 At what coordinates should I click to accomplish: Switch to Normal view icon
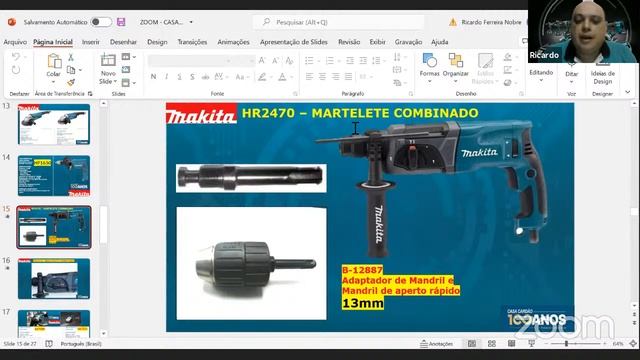point(472,344)
